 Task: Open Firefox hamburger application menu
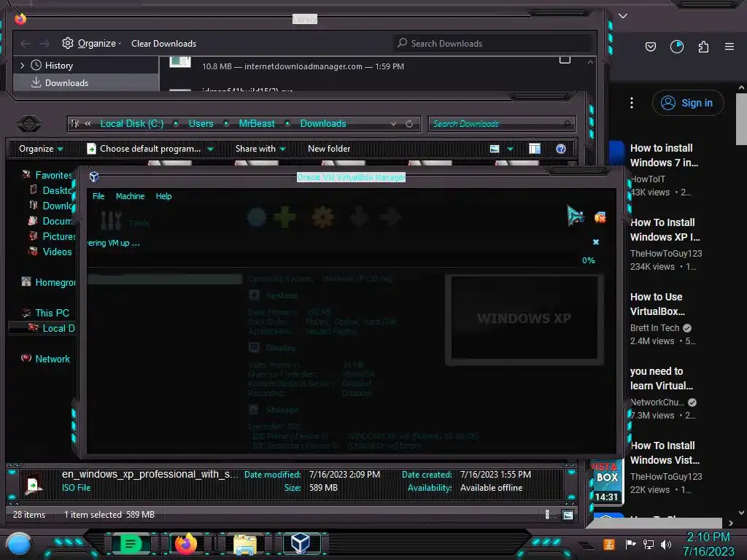click(x=729, y=46)
